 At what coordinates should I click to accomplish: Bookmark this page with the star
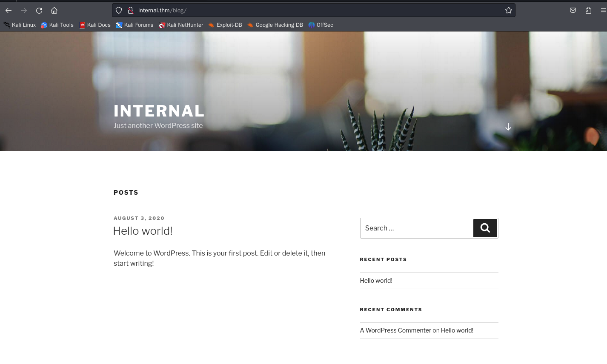(508, 10)
